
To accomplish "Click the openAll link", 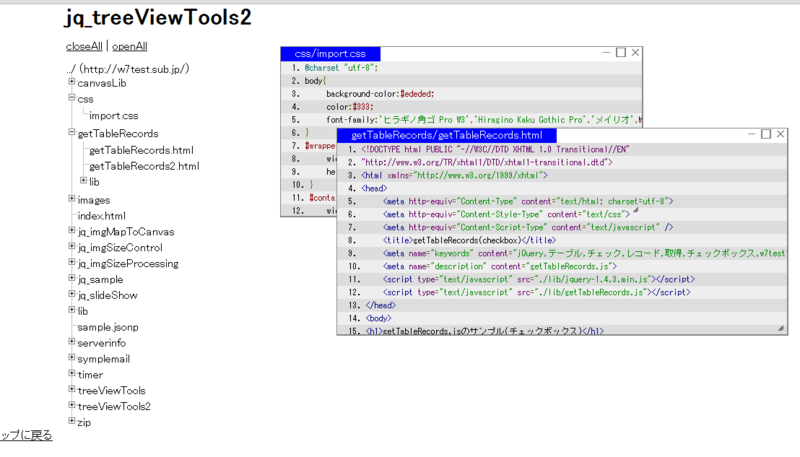I will 130,46.
